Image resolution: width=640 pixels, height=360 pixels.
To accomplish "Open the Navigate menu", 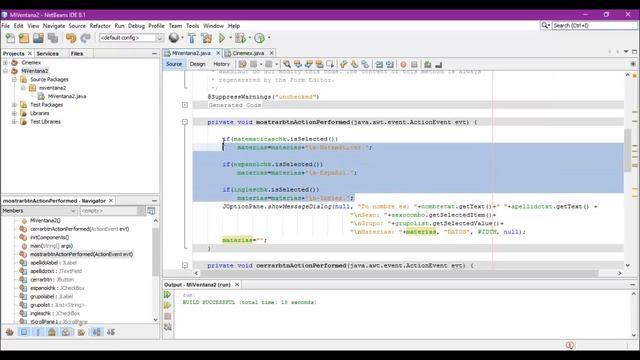I will click(x=54, y=26).
